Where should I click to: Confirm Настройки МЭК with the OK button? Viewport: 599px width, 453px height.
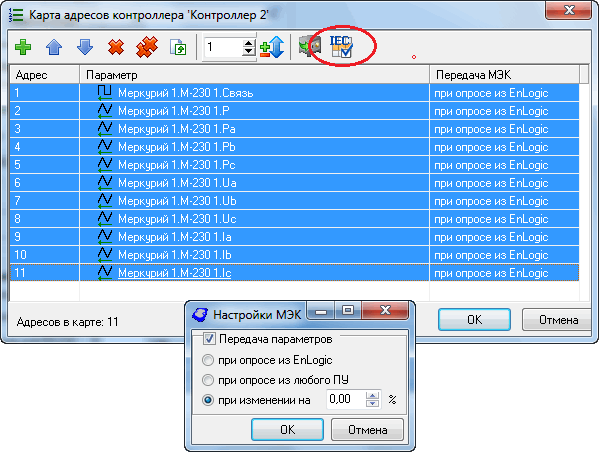[287, 430]
